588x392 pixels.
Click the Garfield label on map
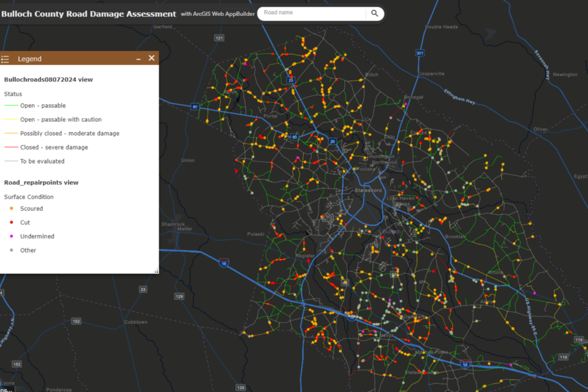(x=163, y=26)
